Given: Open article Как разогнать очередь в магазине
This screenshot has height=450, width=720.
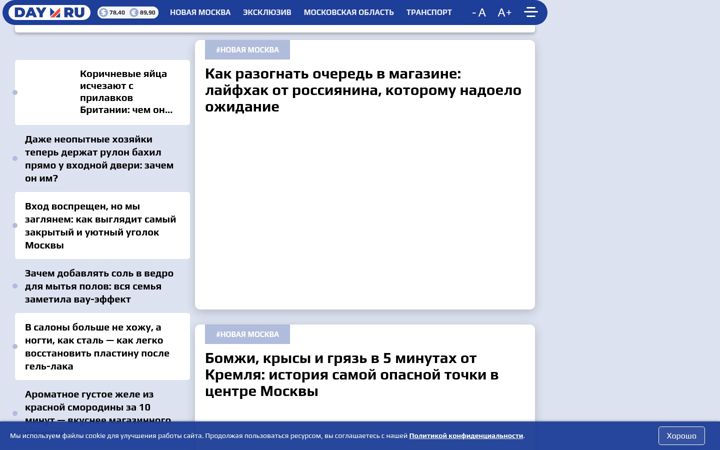Looking at the screenshot, I should click(x=363, y=90).
